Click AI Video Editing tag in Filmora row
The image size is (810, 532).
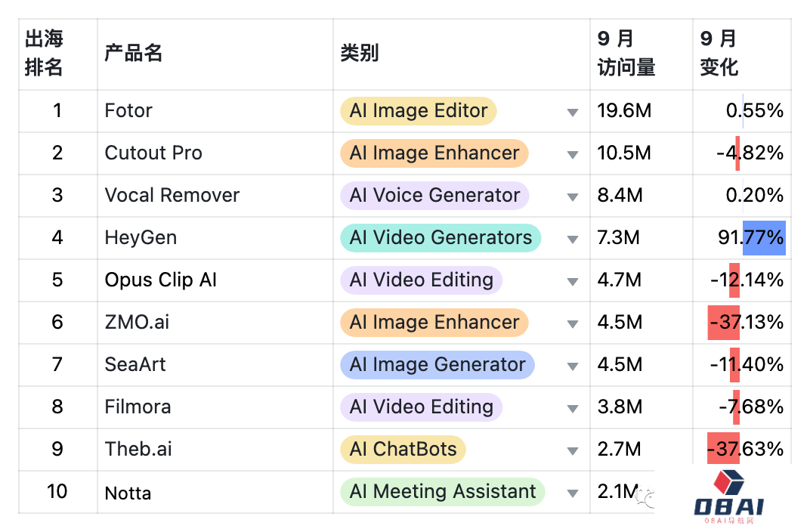[x=421, y=407]
